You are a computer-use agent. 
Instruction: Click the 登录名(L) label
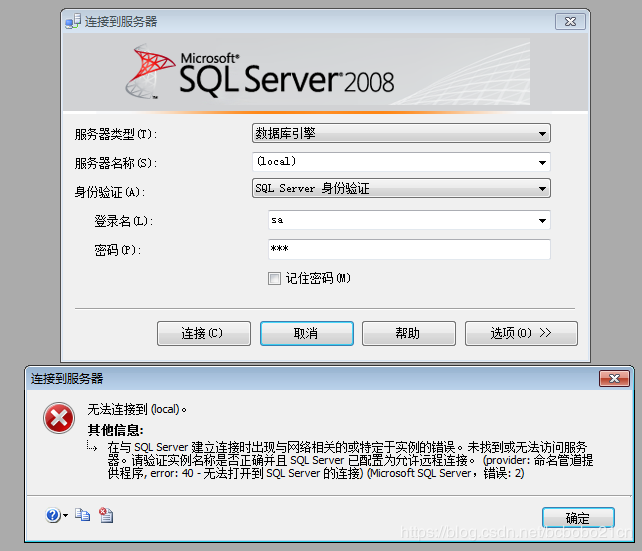(x=124, y=221)
